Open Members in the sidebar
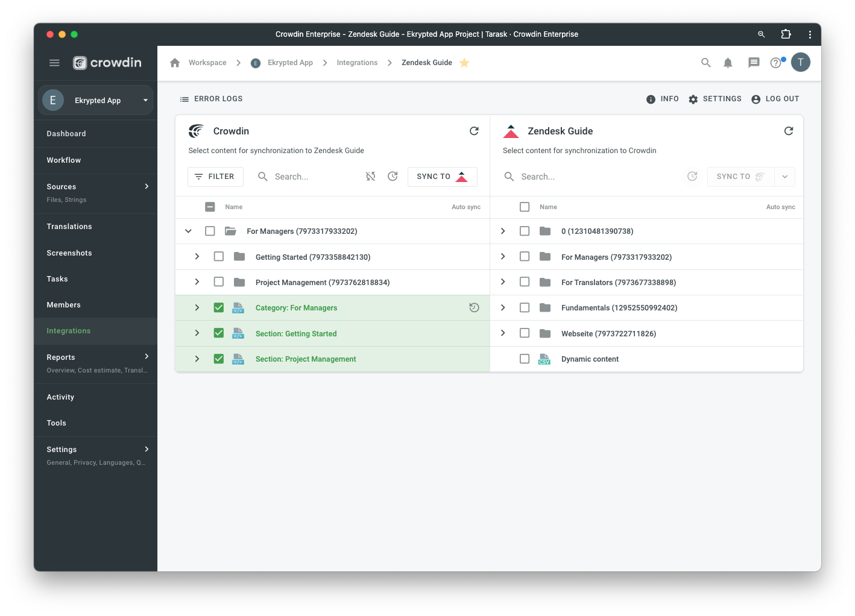This screenshot has width=855, height=616. click(x=95, y=305)
